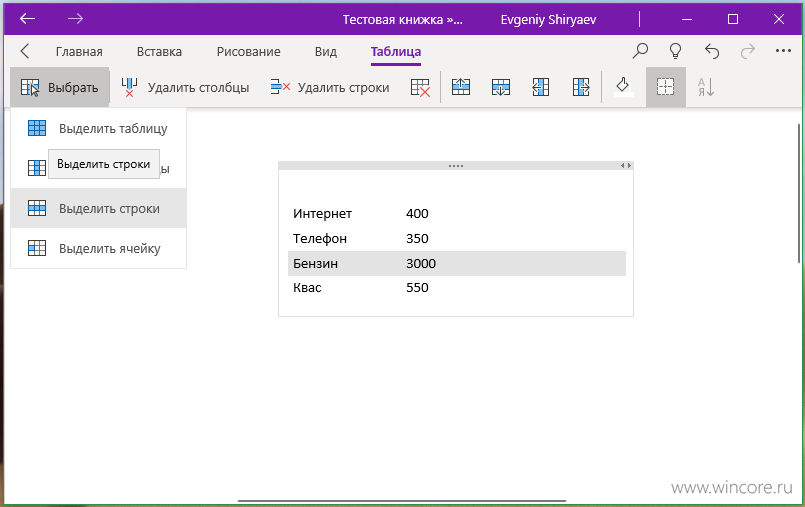Viewport: 805px width, 507px height.
Task: Switch to the Вид tab
Action: coord(326,51)
